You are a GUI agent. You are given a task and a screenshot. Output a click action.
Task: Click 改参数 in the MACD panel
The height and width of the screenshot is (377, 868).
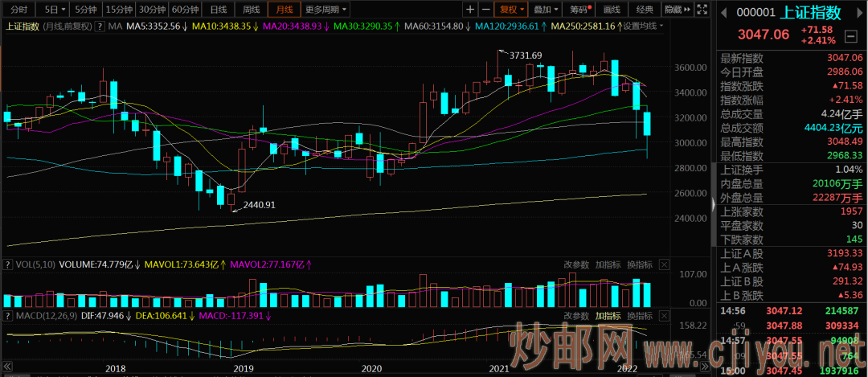click(x=577, y=316)
